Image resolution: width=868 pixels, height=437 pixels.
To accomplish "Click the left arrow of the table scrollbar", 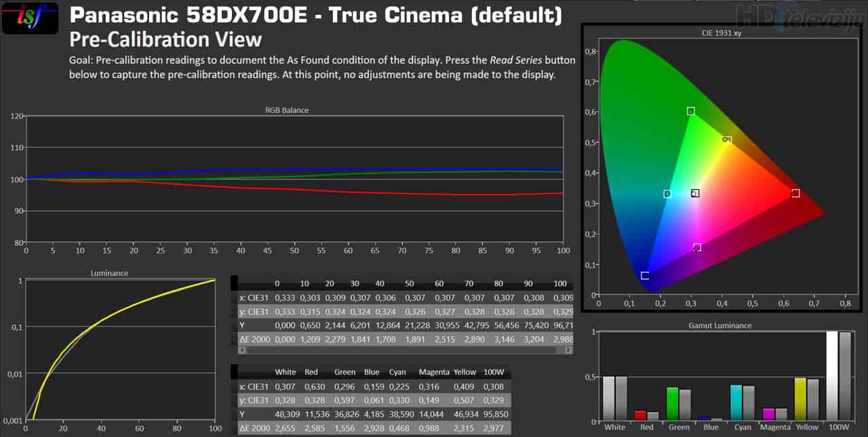I will click(x=241, y=350).
